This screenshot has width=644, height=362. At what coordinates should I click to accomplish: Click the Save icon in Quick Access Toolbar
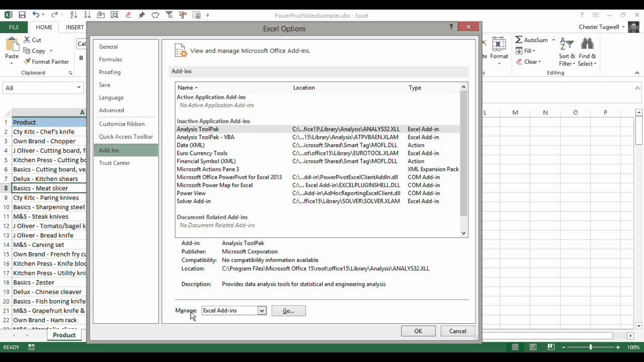click(22, 15)
